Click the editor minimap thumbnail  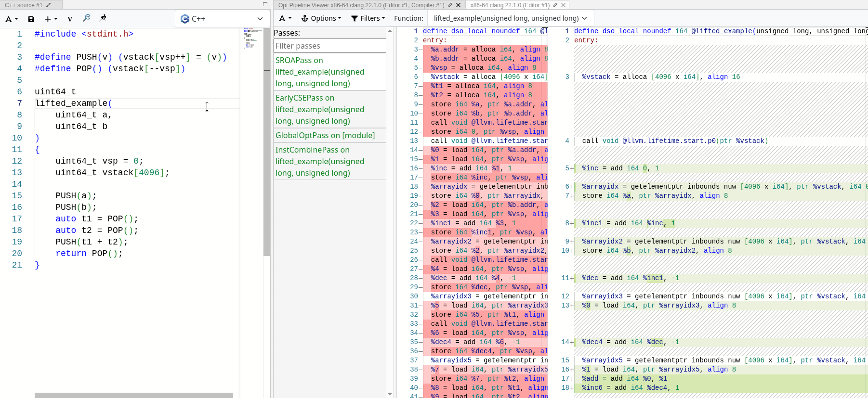click(x=252, y=38)
